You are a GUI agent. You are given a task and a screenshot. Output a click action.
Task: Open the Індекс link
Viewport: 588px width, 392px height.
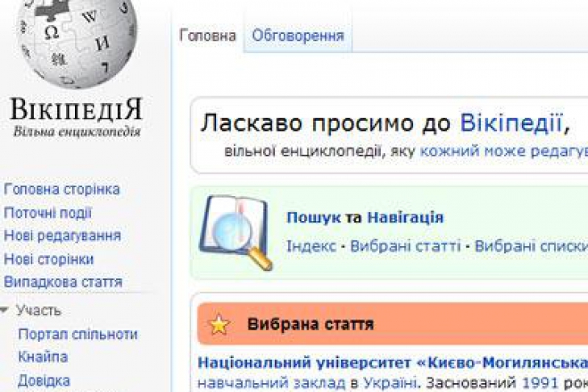(311, 246)
